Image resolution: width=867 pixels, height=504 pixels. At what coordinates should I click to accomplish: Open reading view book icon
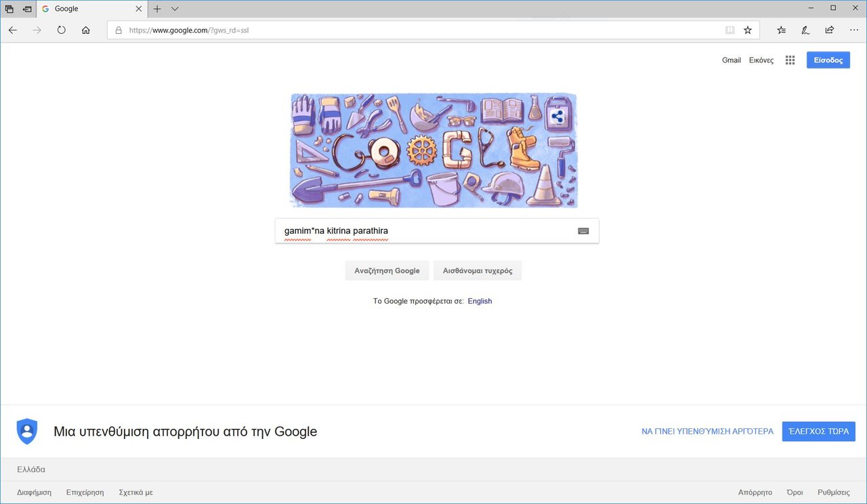pyautogui.click(x=729, y=30)
